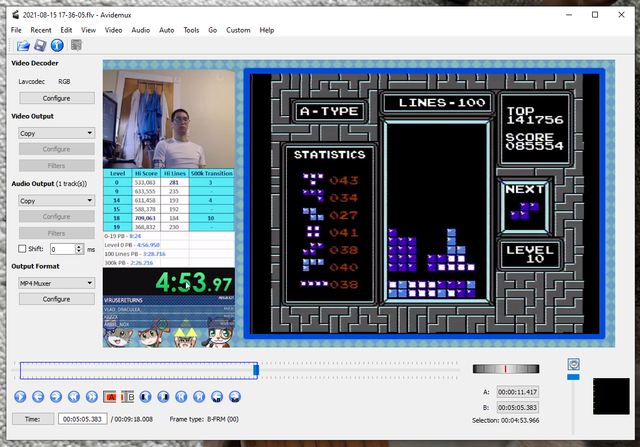Viewport: 640px width, 447px height.
Task: Open the File menu
Action: pos(16,30)
